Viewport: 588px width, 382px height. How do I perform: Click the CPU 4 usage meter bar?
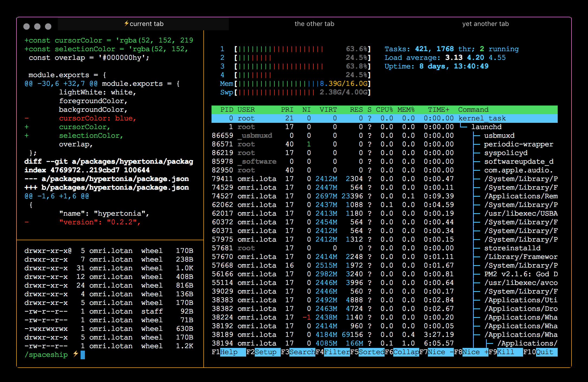pyautogui.click(x=302, y=75)
